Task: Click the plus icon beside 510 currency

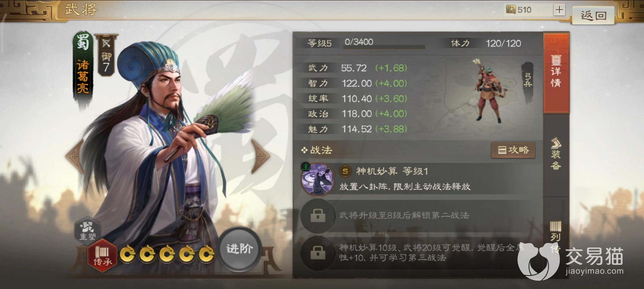Action: click(559, 10)
